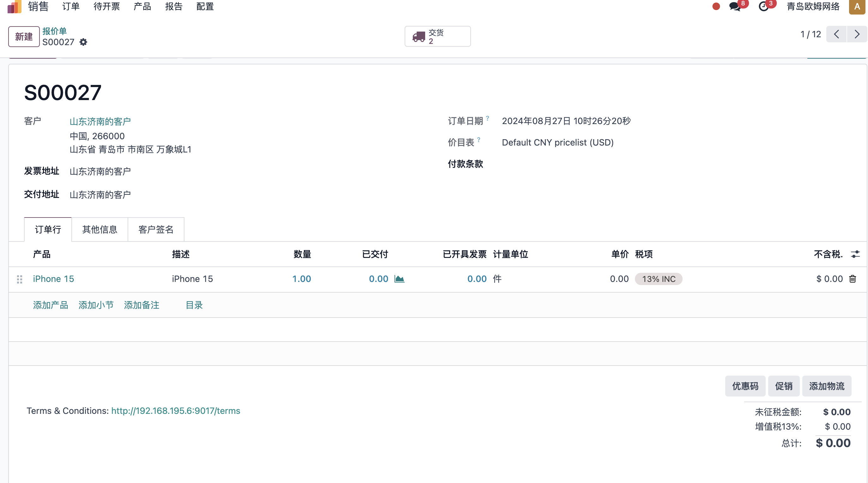Click the 报价单 breadcrumb link
The width and height of the screenshot is (868, 483).
tap(55, 31)
